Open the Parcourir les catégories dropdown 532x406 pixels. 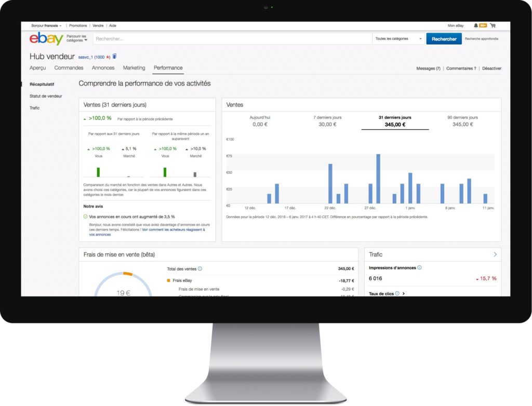(x=77, y=39)
